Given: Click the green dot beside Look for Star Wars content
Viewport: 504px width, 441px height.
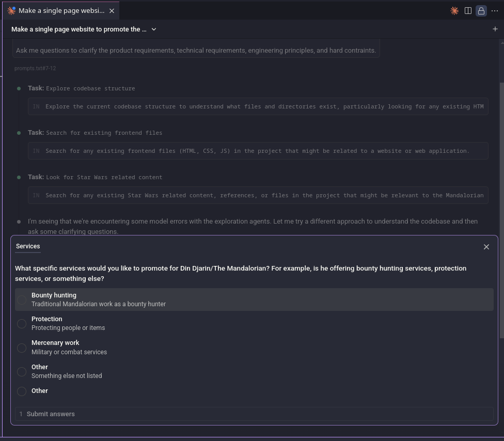Looking at the screenshot, I should (19, 177).
